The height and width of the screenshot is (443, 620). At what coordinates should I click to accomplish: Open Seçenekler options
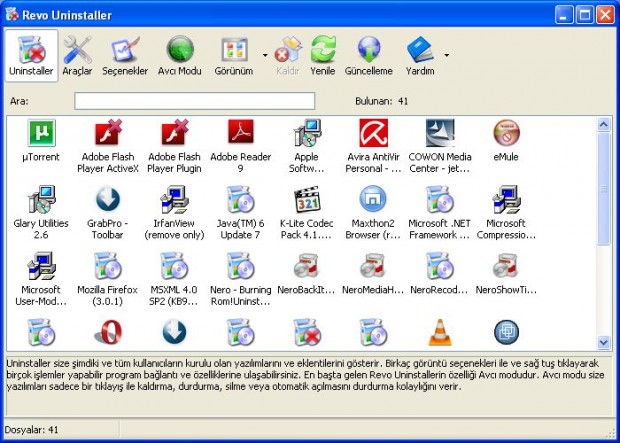[125, 56]
